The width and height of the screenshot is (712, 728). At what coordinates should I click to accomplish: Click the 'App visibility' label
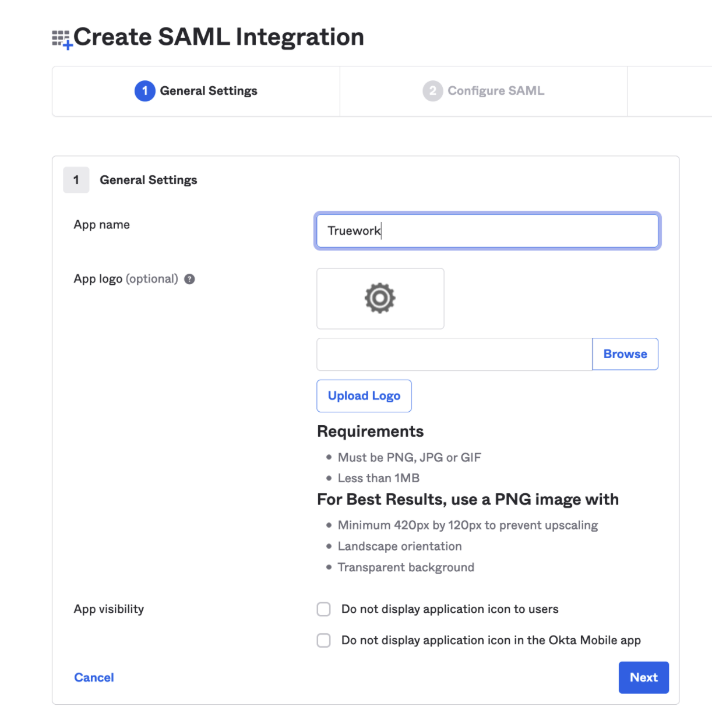coord(109,609)
